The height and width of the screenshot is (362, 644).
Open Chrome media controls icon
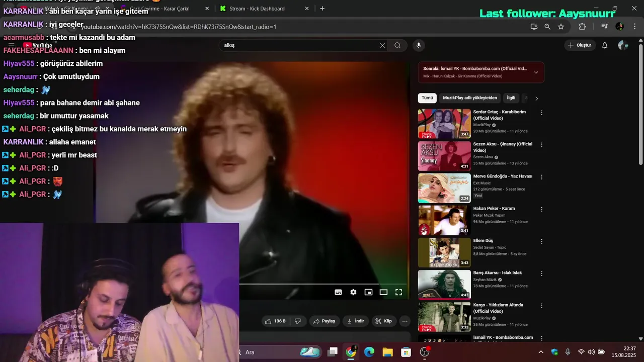pos(605,27)
